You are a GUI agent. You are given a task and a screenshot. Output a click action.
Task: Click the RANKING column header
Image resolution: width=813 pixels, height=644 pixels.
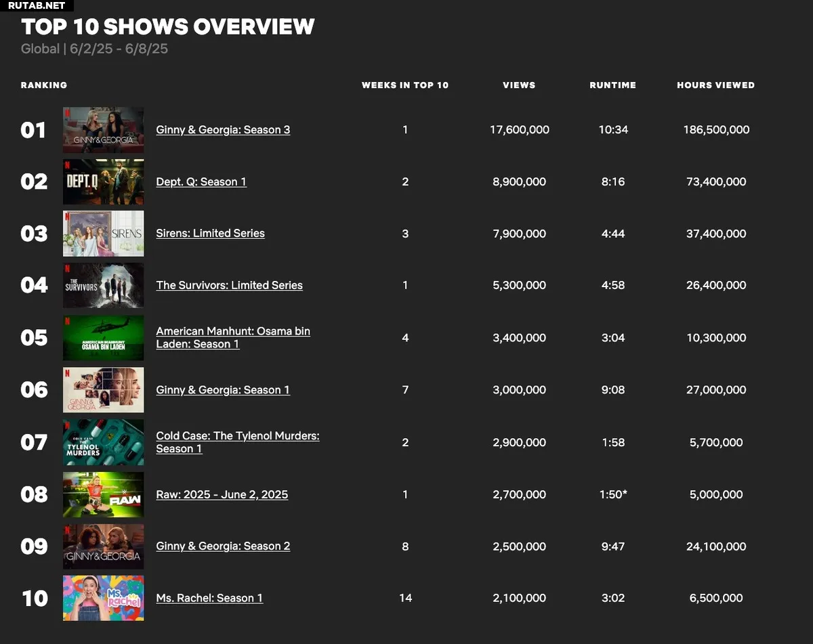[44, 85]
